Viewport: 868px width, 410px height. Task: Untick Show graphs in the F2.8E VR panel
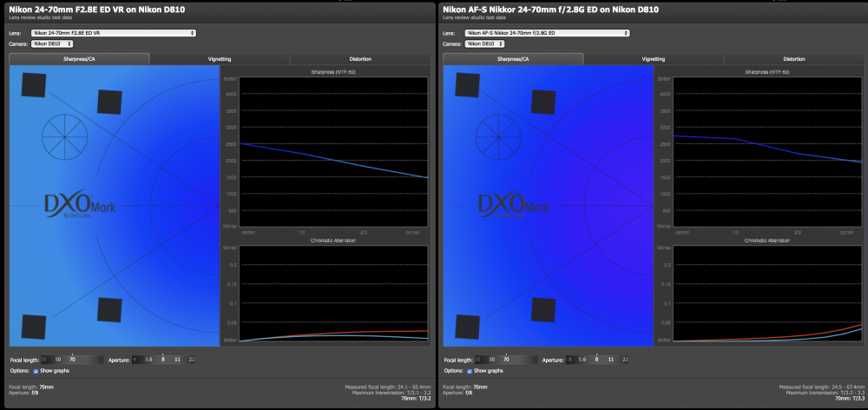(36, 371)
